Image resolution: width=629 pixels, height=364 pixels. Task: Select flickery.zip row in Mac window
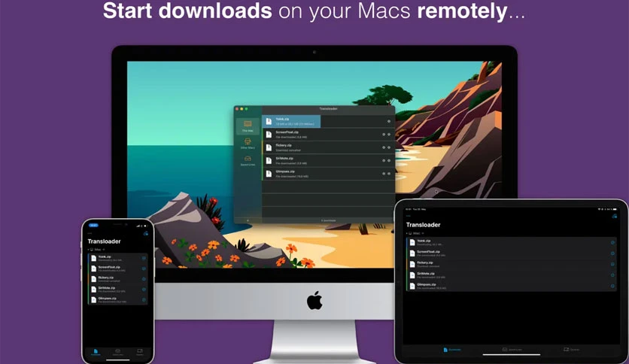click(328, 147)
